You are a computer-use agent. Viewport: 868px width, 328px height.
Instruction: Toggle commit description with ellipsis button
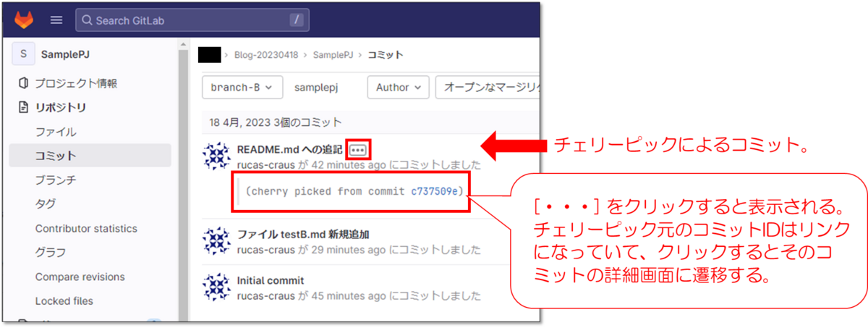(x=358, y=150)
